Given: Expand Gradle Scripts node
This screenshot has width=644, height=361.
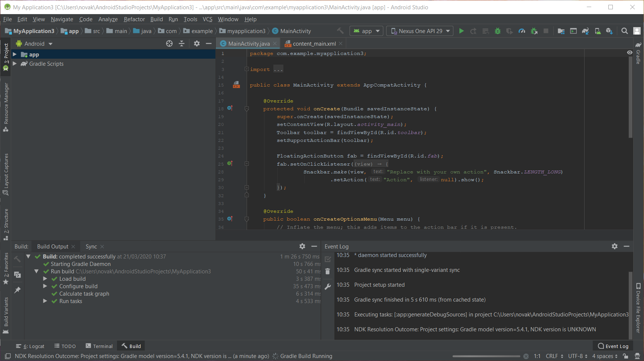Looking at the screenshot, I should point(15,64).
